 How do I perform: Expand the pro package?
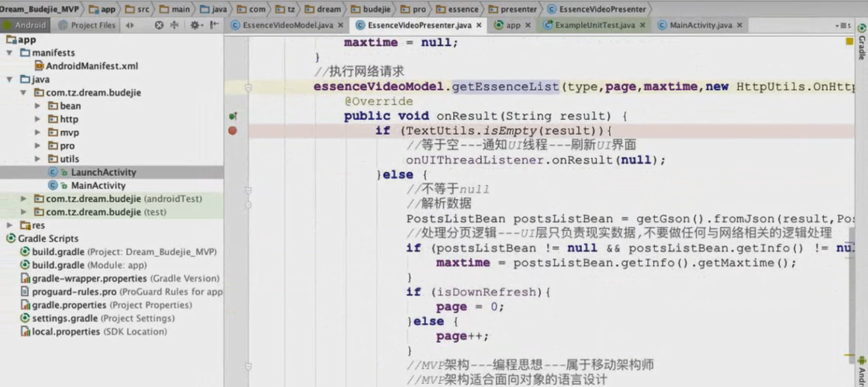click(38, 145)
